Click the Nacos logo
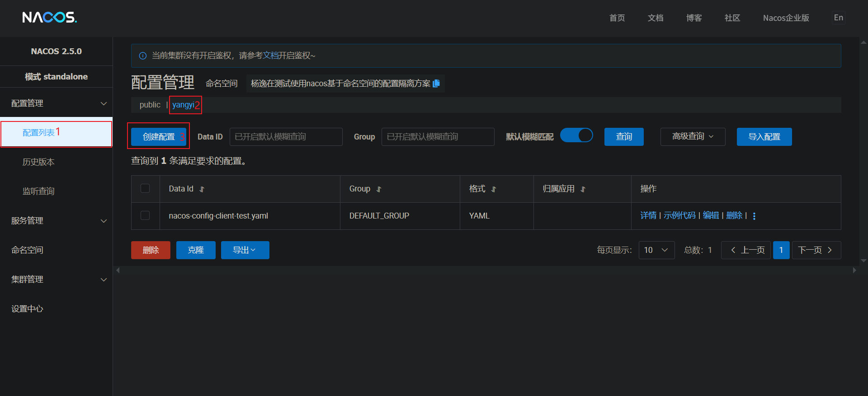Image resolution: width=868 pixels, height=396 pixels. pos(50,18)
